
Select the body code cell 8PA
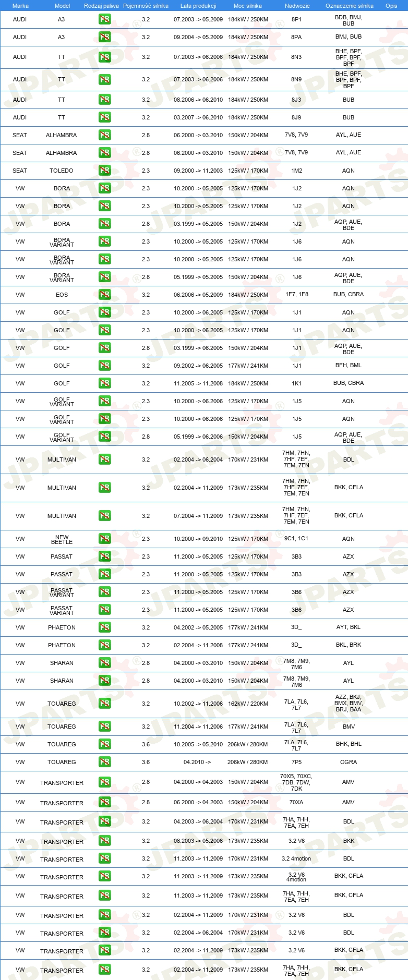point(296,37)
